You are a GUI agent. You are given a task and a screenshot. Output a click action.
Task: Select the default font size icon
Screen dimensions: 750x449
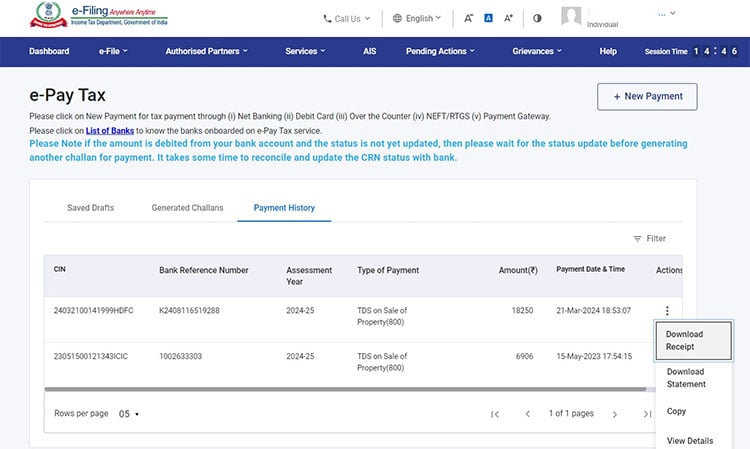488,18
